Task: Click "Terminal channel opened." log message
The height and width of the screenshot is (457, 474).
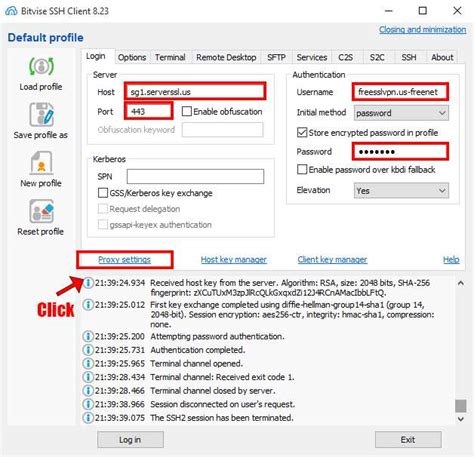Action: pos(196,363)
